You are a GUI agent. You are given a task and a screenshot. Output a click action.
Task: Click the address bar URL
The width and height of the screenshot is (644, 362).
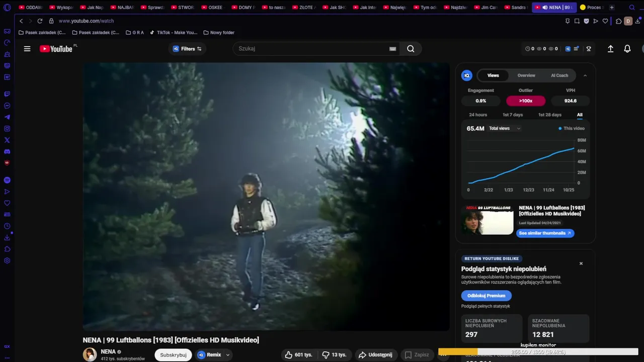tap(86, 21)
